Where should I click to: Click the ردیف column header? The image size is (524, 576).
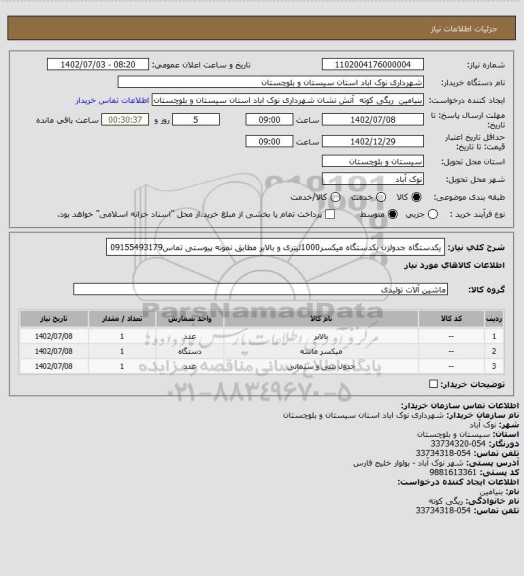(494, 318)
